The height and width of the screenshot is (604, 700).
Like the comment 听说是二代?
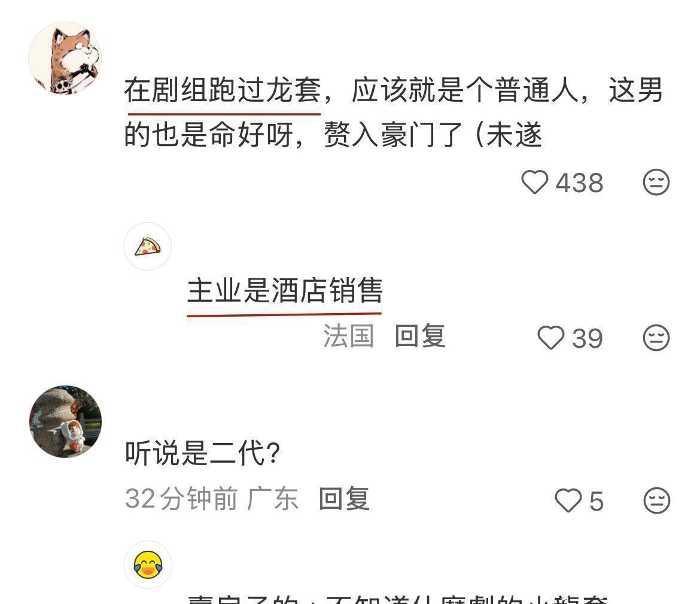click(568, 500)
